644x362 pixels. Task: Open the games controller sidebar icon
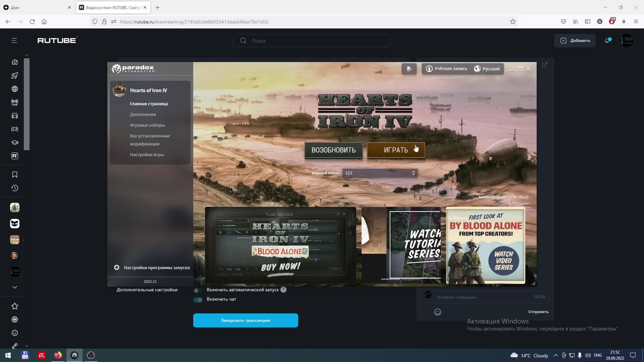tap(15, 129)
